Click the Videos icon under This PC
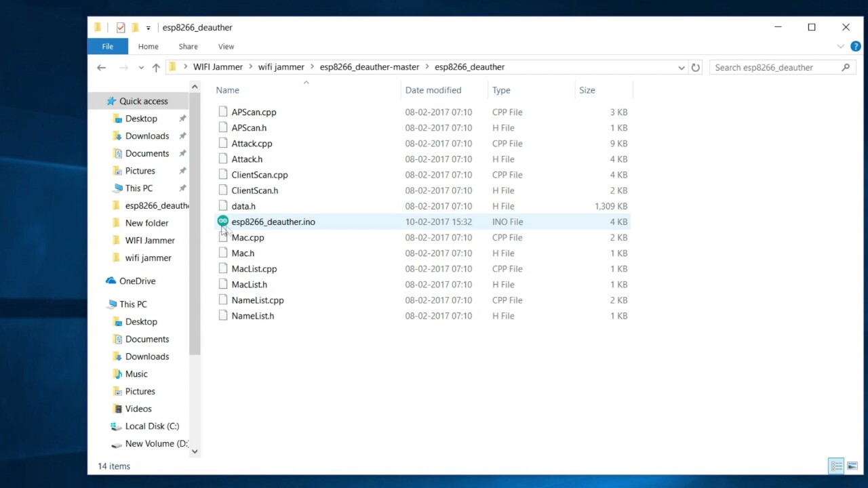The height and width of the screenshot is (488, 868). [x=118, y=409]
